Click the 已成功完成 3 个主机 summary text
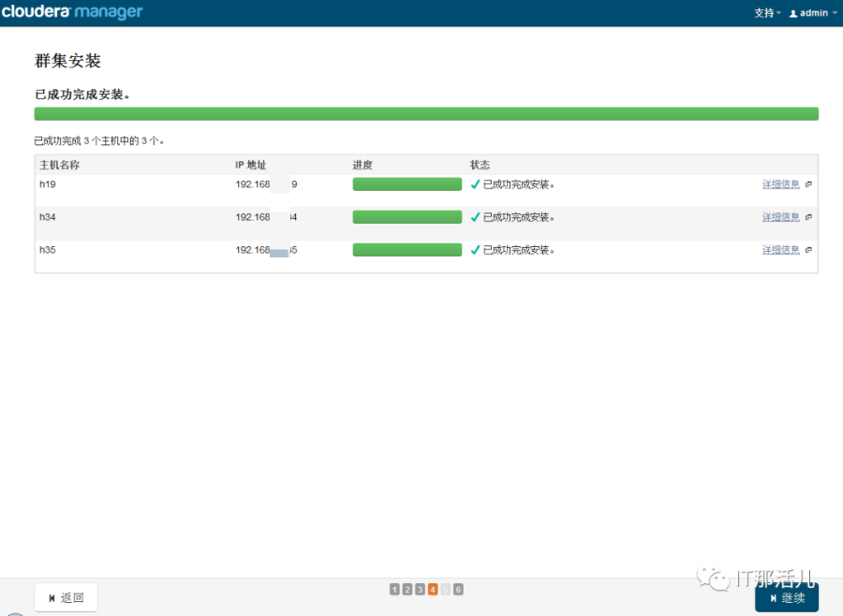 click(99, 140)
